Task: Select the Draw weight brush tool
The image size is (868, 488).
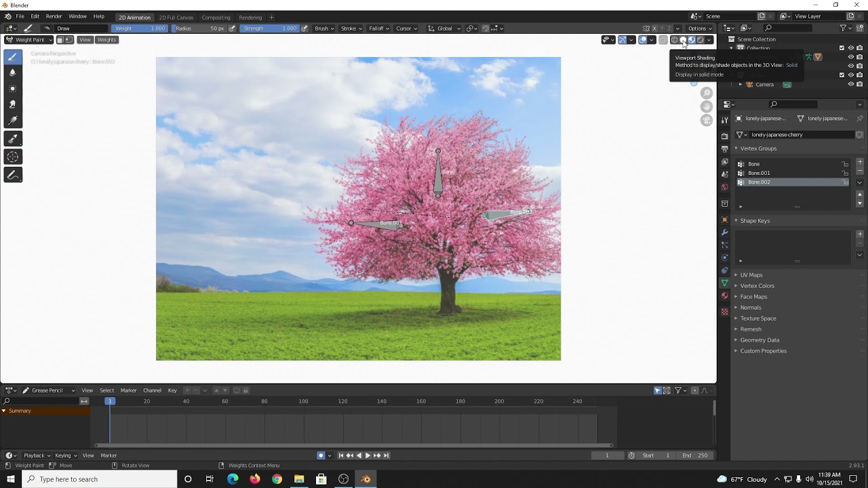Action: [x=13, y=57]
